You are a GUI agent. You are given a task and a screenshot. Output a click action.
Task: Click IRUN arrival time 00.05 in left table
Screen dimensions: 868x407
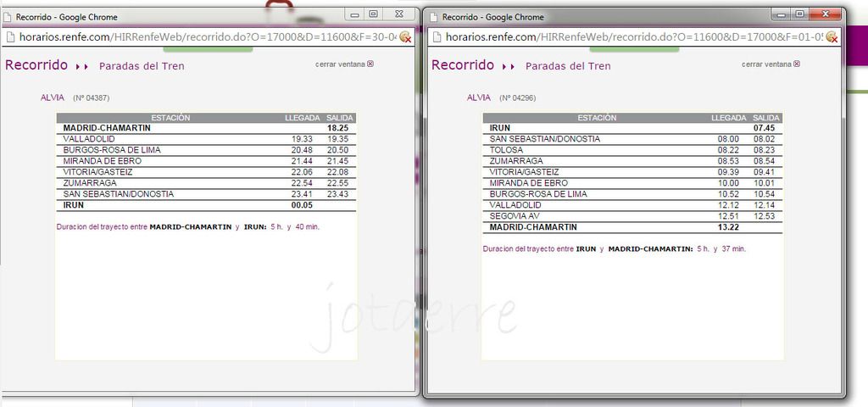coord(302,205)
